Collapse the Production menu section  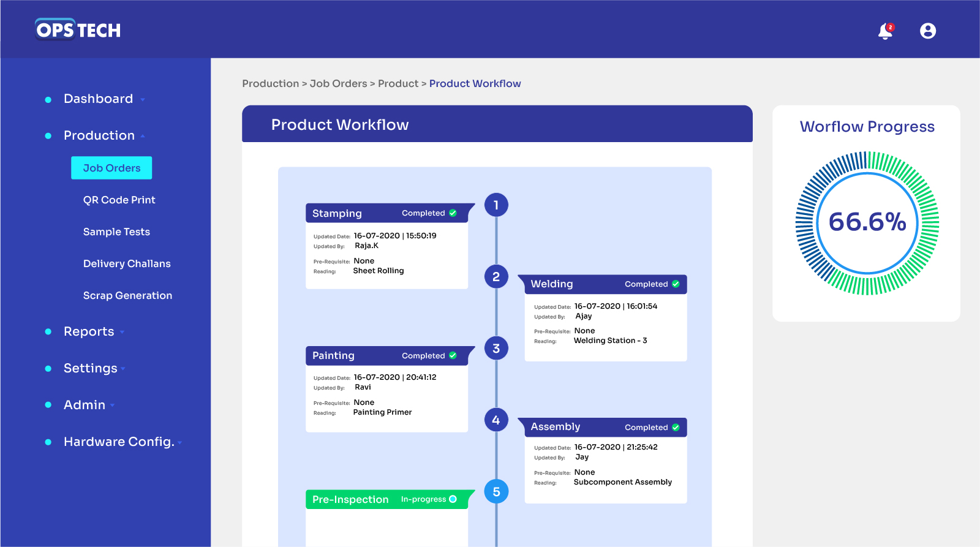pos(143,136)
